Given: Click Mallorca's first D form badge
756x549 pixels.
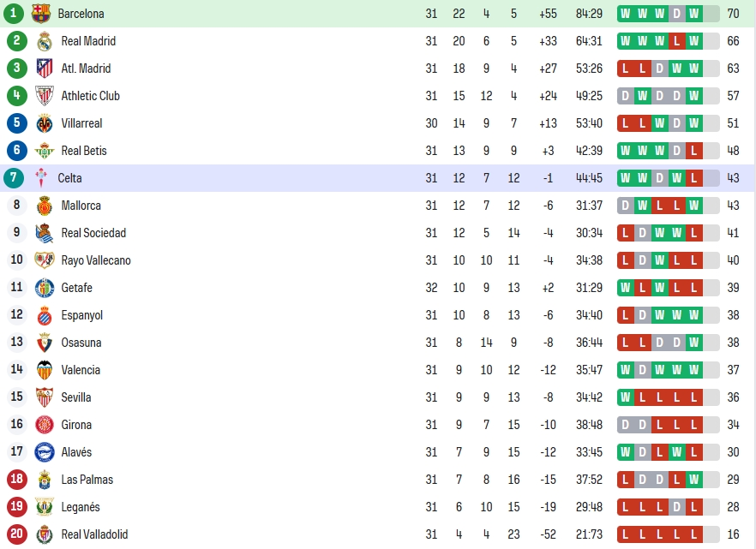Looking at the screenshot, I should click(x=626, y=206).
